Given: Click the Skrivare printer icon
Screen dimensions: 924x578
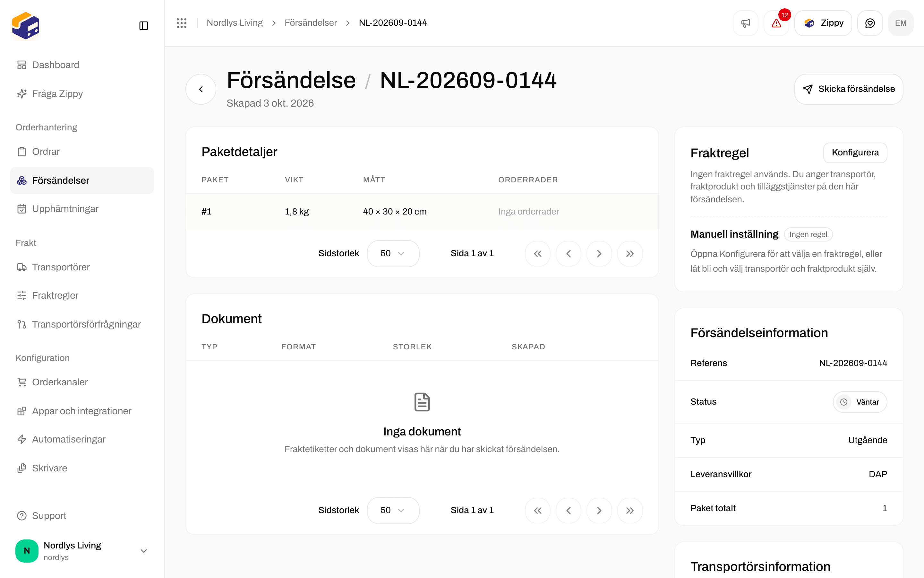Looking at the screenshot, I should 22,468.
